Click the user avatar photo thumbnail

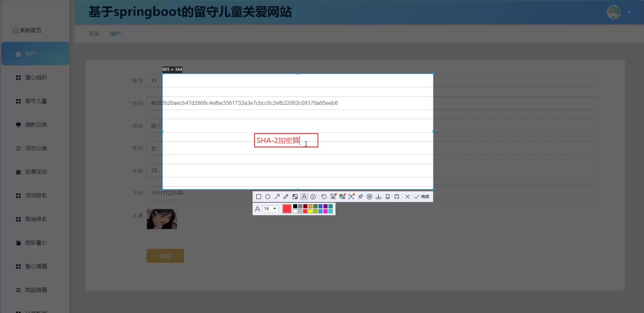click(162, 219)
